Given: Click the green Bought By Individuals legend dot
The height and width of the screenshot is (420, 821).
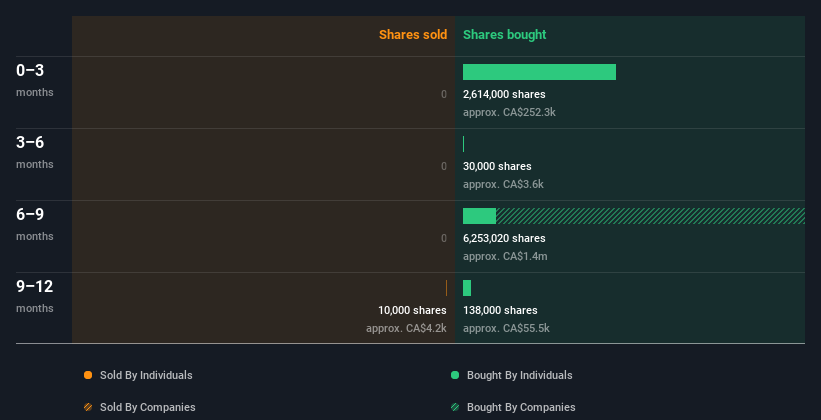Looking at the screenshot, I should [455, 375].
